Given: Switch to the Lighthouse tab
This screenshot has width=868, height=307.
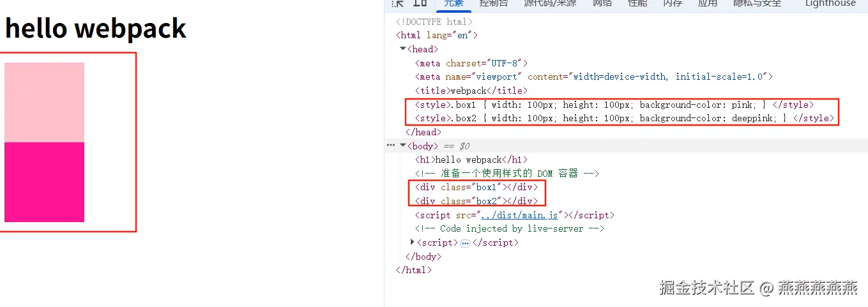Looking at the screenshot, I should pyautogui.click(x=830, y=3).
